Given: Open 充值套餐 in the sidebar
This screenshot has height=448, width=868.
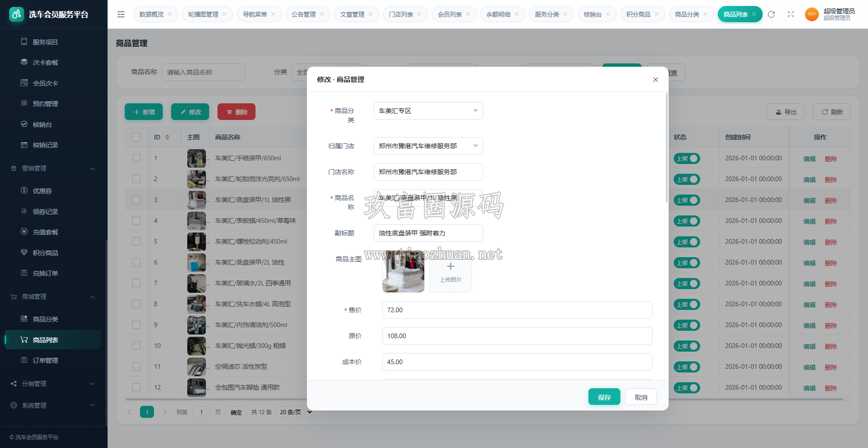Looking at the screenshot, I should [x=45, y=232].
